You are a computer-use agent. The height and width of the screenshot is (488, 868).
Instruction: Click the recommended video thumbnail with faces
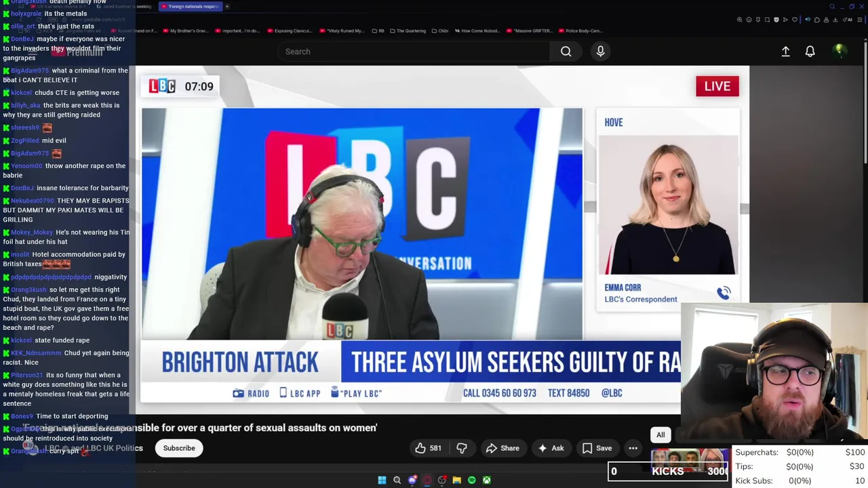tap(690, 459)
